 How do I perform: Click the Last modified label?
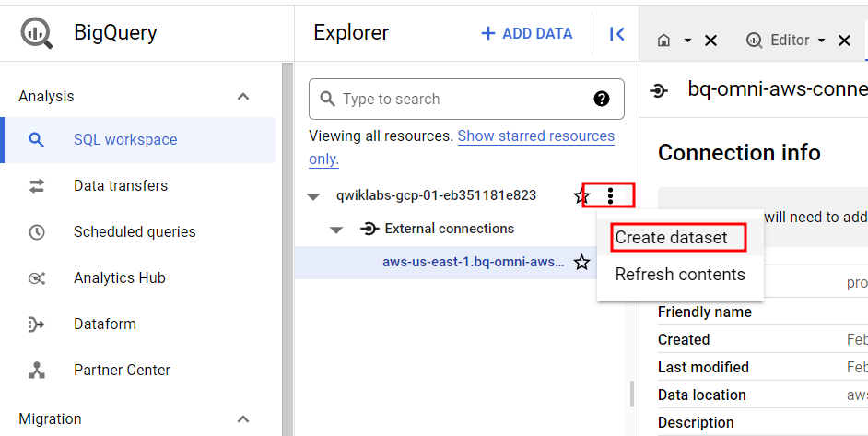[x=703, y=367]
